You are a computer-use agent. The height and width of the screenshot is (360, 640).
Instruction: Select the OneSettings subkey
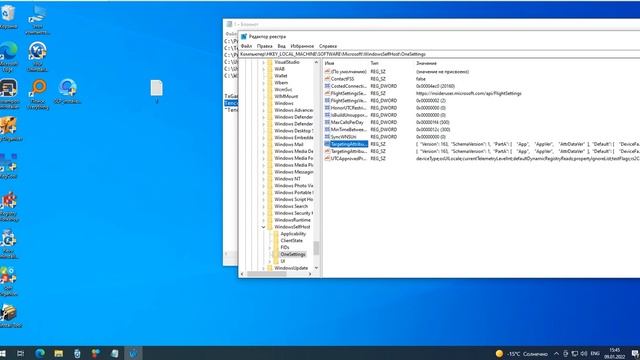[x=293, y=254]
